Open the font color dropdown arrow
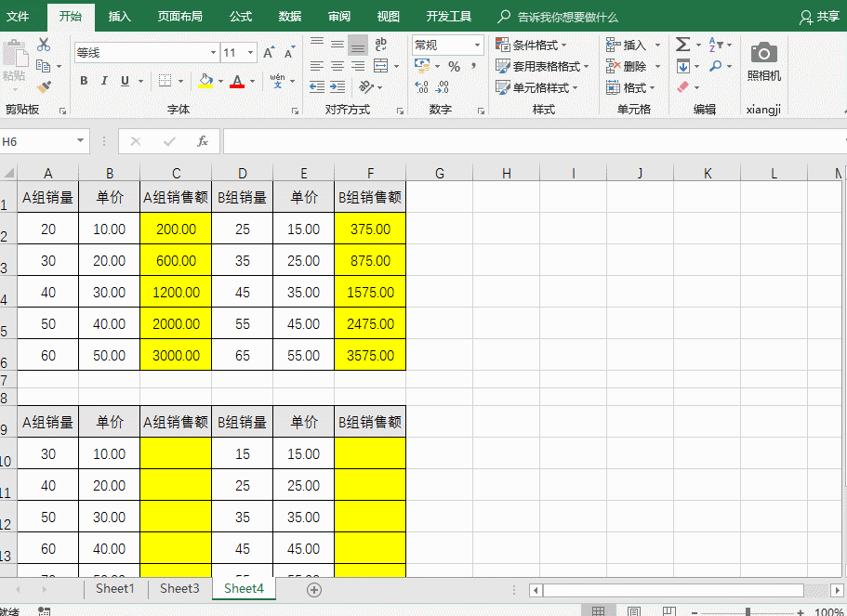The width and height of the screenshot is (847, 616). click(252, 82)
